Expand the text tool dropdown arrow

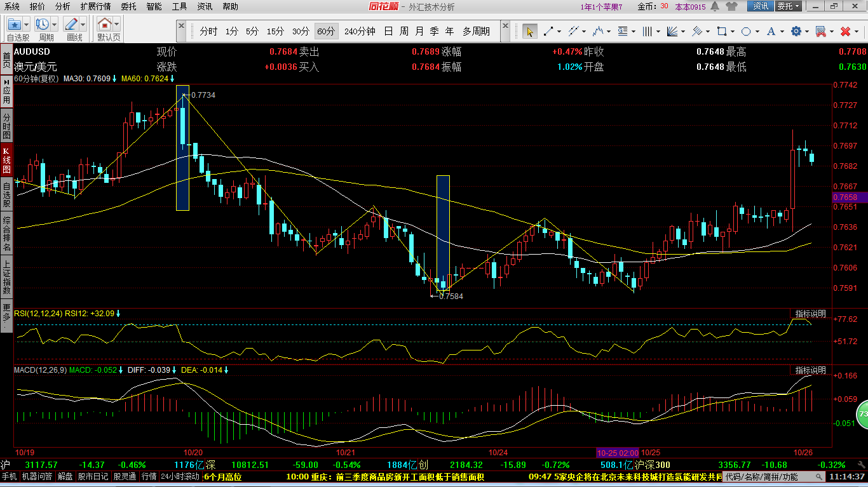coord(783,31)
